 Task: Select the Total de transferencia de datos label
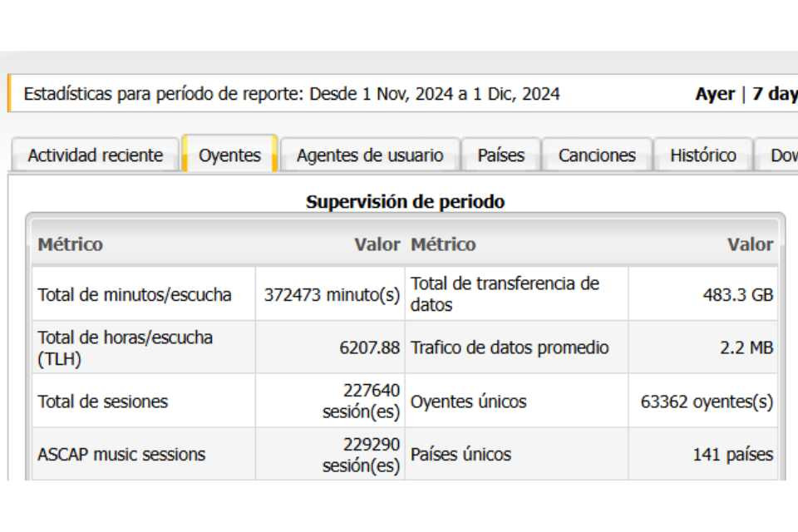tap(505, 294)
